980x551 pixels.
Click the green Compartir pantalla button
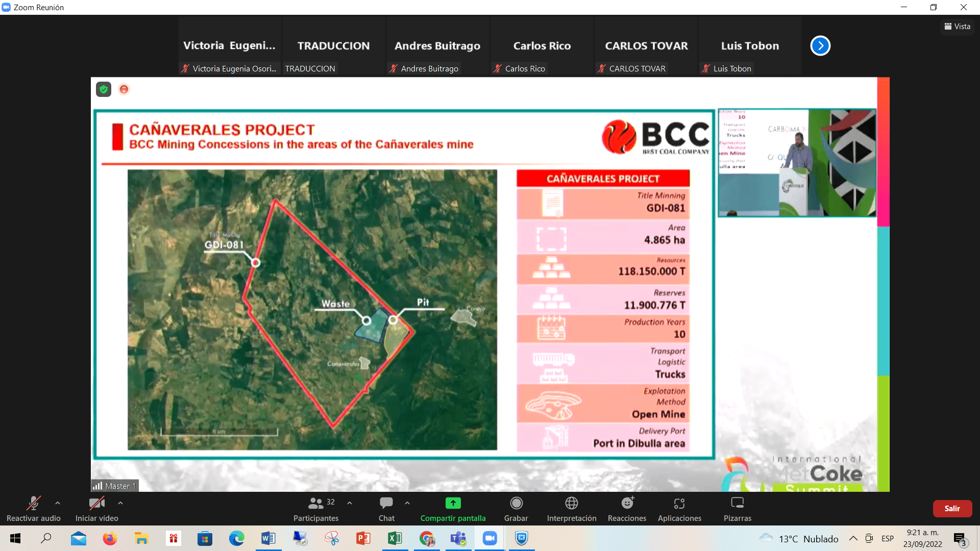coord(453,509)
